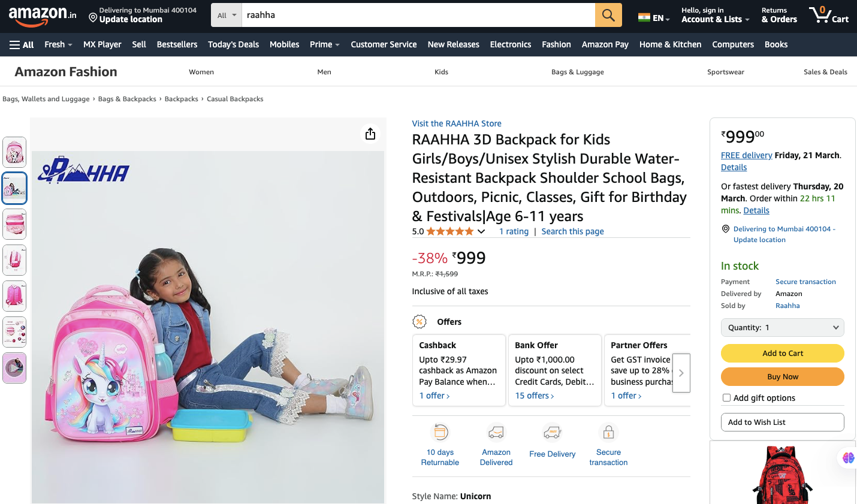Click the Secure transaction lock icon
Viewport: 857px width, 504px height.
pyautogui.click(x=608, y=432)
